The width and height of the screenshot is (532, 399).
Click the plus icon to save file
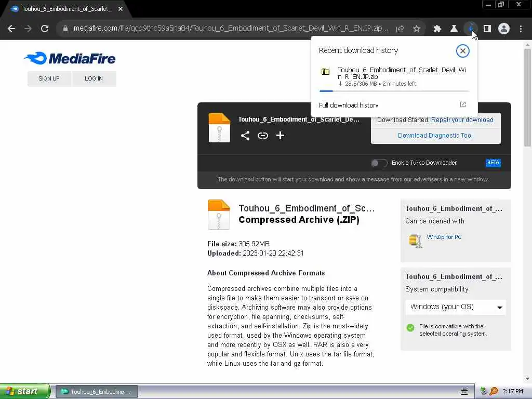pyautogui.click(x=280, y=136)
